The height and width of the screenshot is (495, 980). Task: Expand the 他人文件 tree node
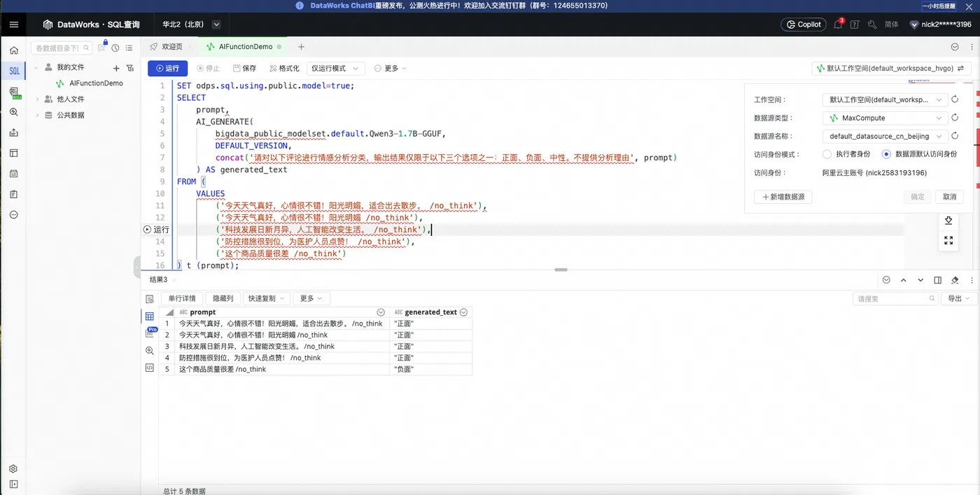point(37,99)
